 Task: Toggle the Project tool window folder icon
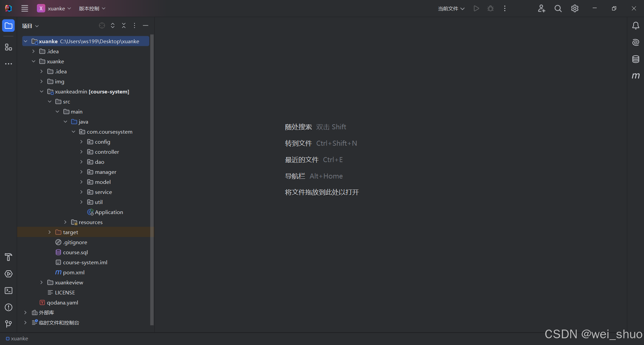(8, 26)
